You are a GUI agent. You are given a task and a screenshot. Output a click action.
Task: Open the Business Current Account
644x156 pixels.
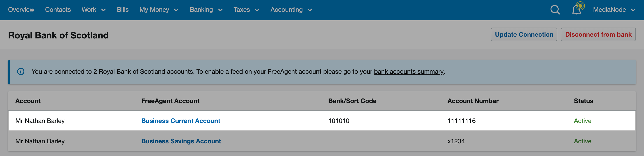click(181, 121)
